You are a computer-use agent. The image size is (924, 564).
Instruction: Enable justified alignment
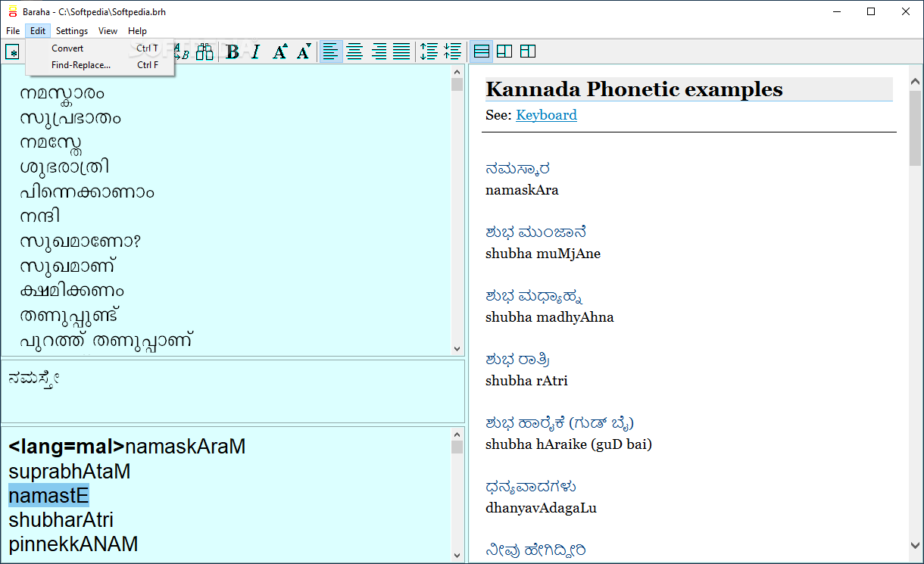pyautogui.click(x=400, y=51)
